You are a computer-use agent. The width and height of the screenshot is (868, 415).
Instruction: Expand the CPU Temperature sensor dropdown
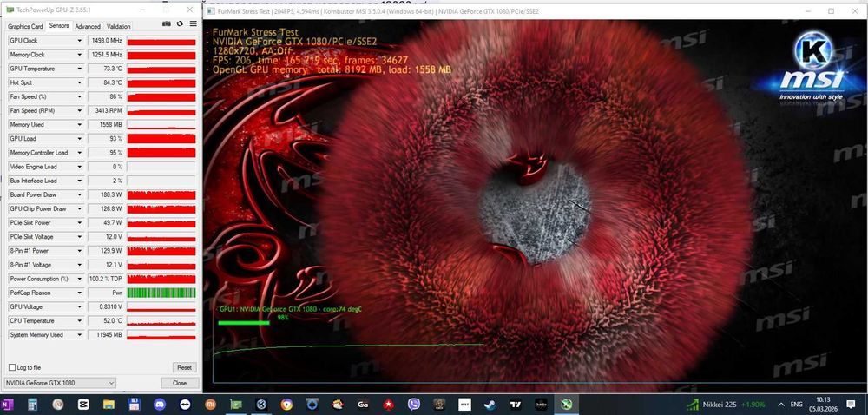[80, 321]
